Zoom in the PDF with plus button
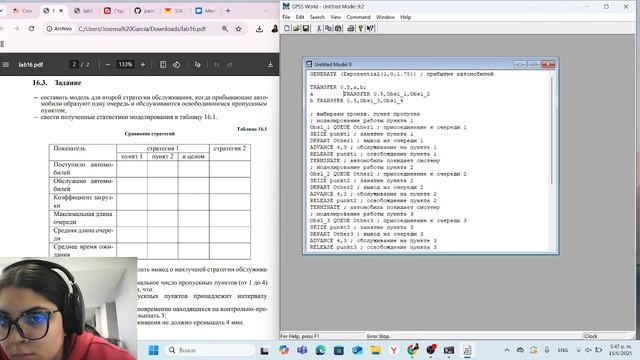The height and width of the screenshot is (360, 640). (142, 64)
